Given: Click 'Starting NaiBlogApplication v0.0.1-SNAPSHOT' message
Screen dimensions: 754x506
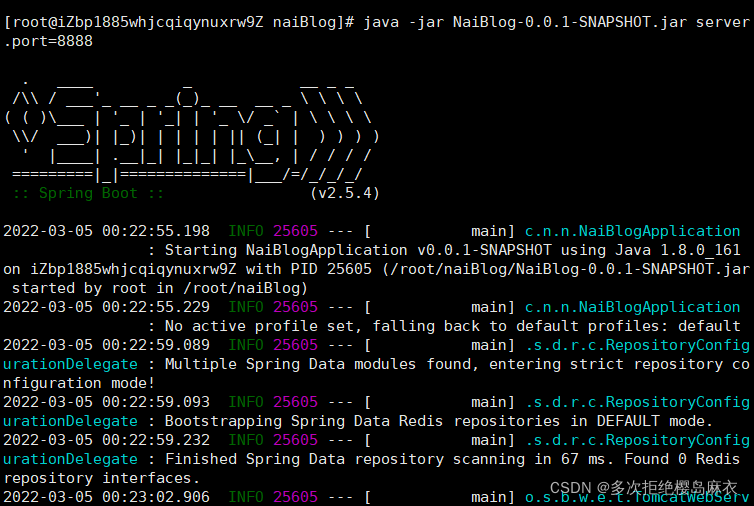Looking at the screenshot, I should [358, 250].
